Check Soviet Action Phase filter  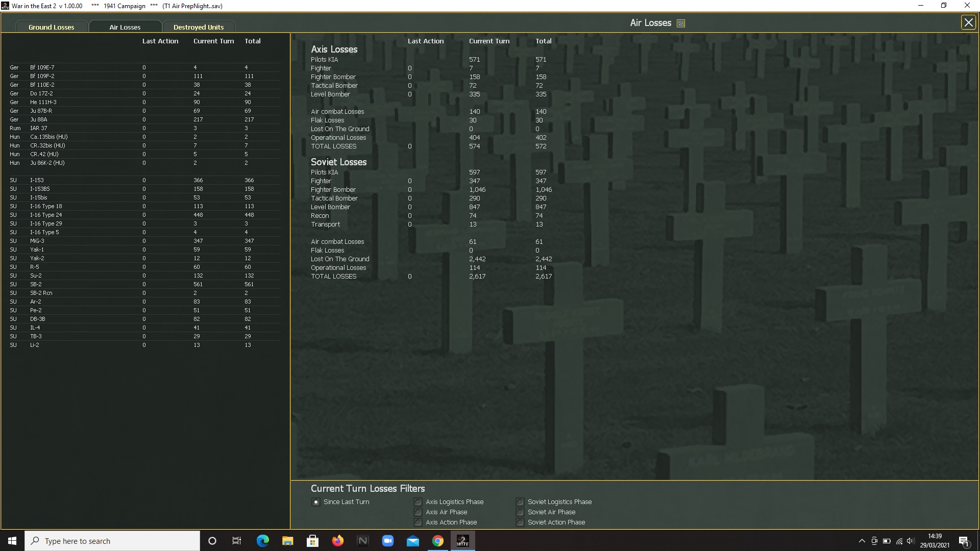point(520,522)
